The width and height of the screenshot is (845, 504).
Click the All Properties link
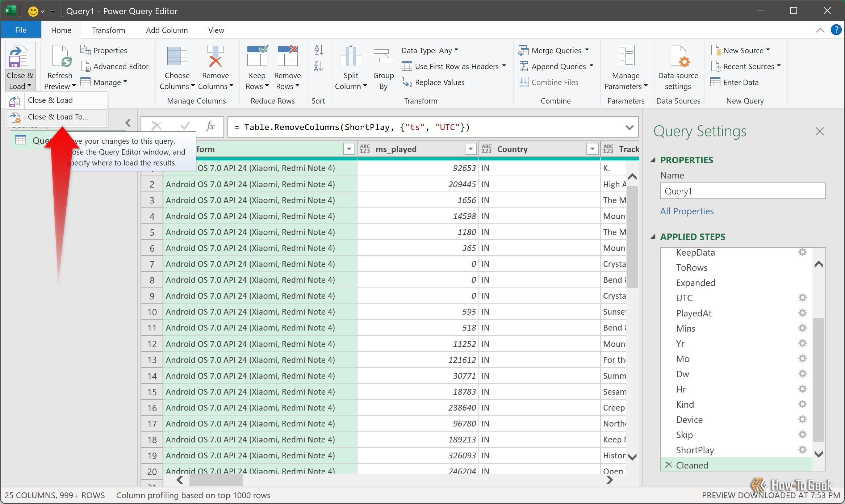point(687,211)
